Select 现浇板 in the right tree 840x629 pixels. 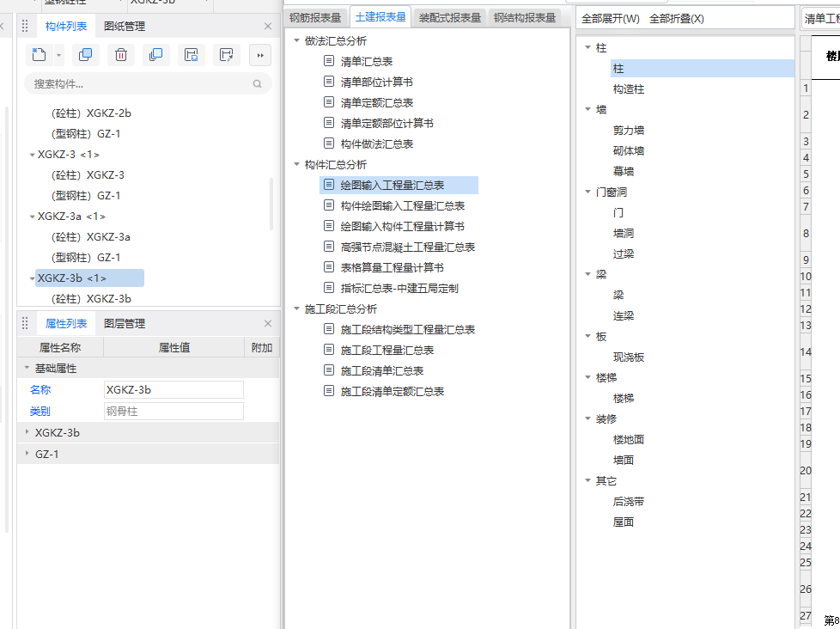pyautogui.click(x=629, y=357)
